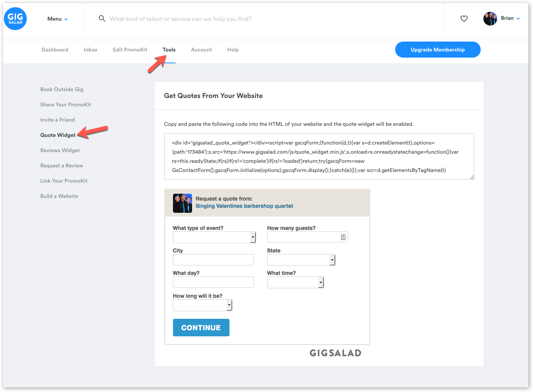The image size is (533, 392).
Task: Open Build a Website
Action: [x=59, y=196]
